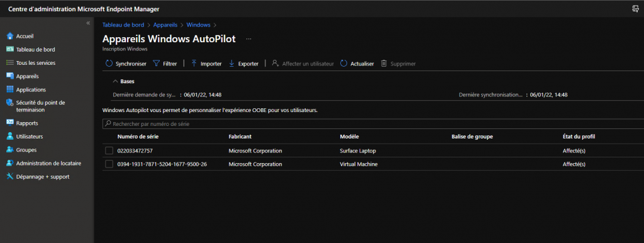Open Applications grid icon in sidebar

10,89
